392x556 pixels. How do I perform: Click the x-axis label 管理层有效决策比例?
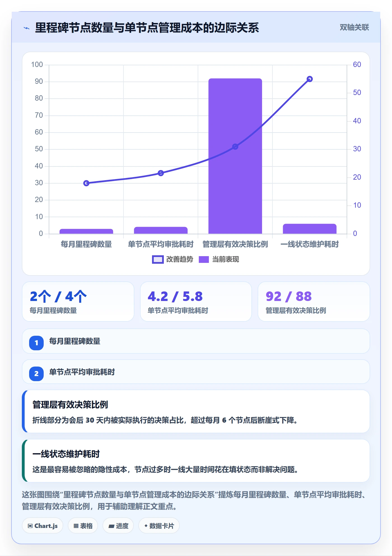(x=235, y=244)
